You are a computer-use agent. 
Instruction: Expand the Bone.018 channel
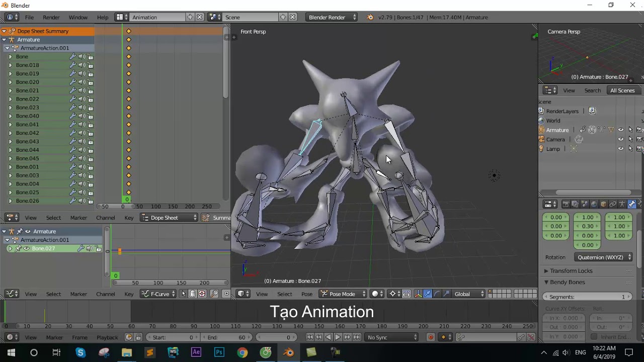point(10,65)
